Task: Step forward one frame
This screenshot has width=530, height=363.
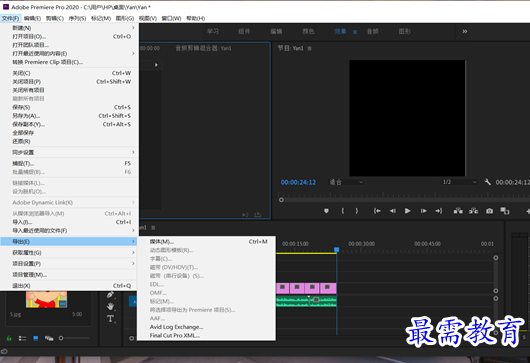Action: [x=423, y=211]
